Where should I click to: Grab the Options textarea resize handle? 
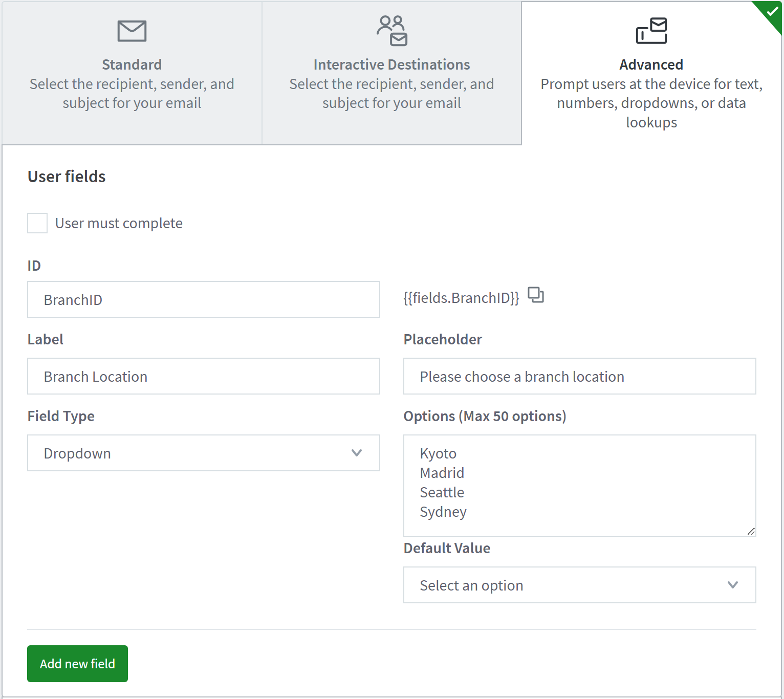click(751, 531)
